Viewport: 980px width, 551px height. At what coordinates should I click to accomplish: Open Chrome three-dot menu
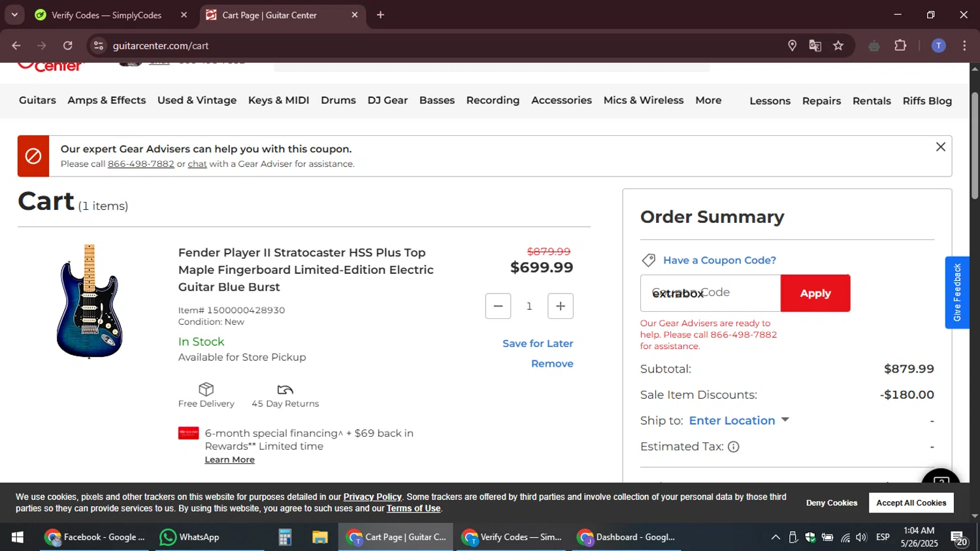click(964, 46)
